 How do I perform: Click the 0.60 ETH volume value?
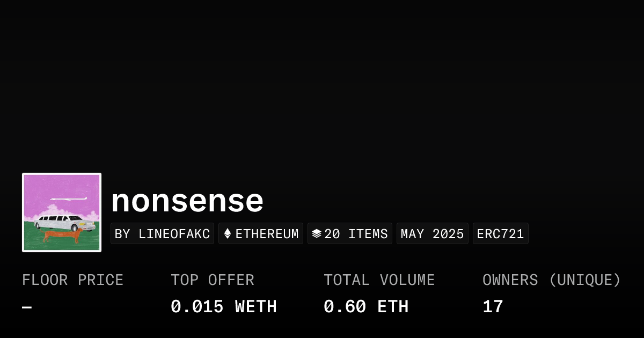(365, 307)
